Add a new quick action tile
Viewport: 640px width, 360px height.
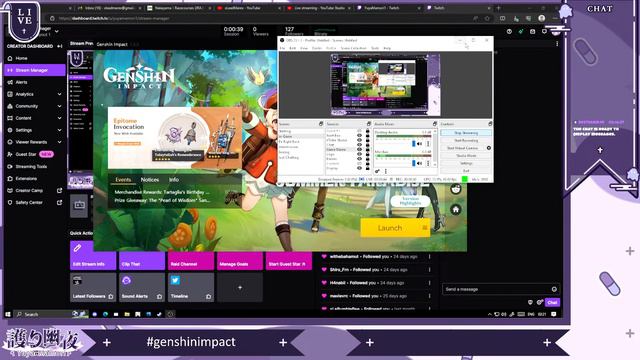point(240,287)
